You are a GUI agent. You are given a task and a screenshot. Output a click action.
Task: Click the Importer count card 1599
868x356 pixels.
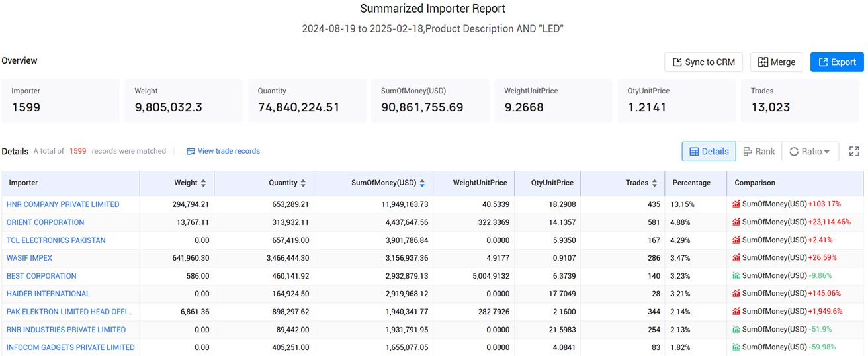coord(60,101)
